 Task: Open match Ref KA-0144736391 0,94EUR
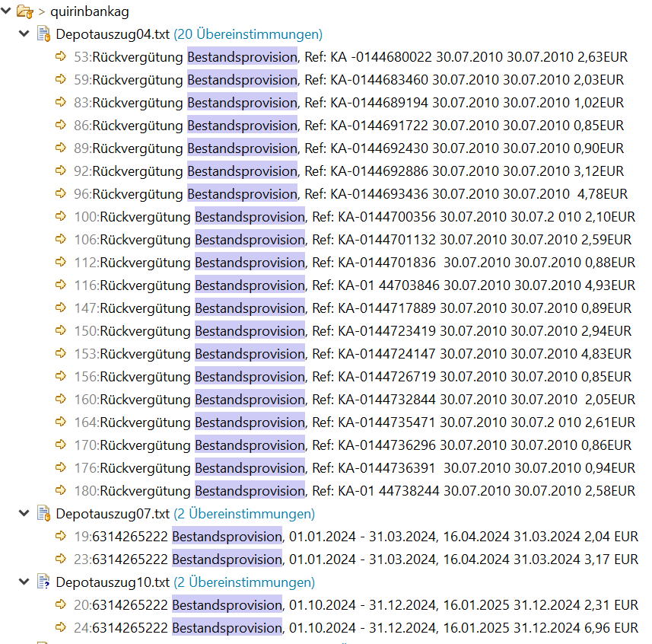pyautogui.click(x=355, y=468)
